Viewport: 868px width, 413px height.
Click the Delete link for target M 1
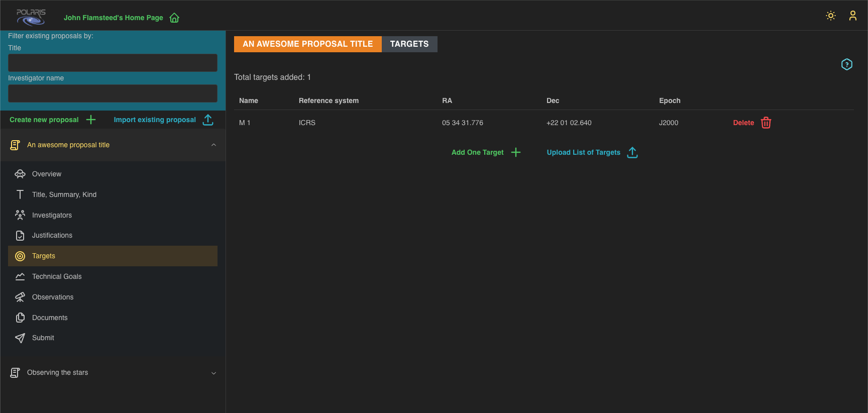coord(743,123)
